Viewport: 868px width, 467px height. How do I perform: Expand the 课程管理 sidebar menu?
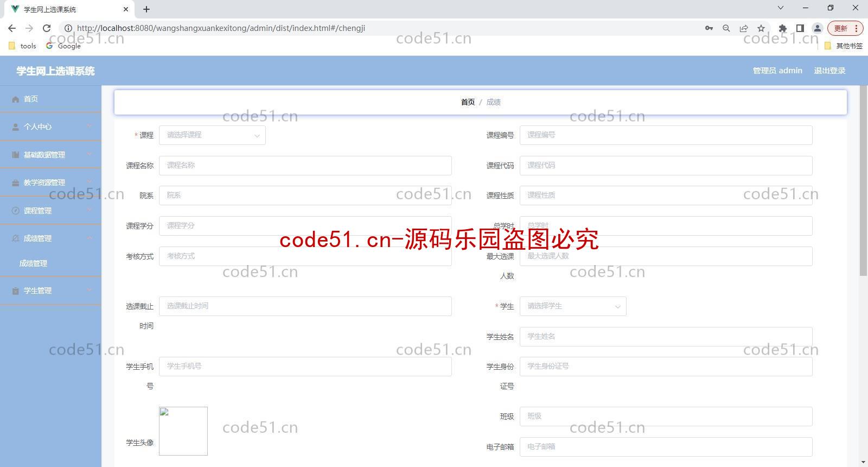pyautogui.click(x=50, y=211)
